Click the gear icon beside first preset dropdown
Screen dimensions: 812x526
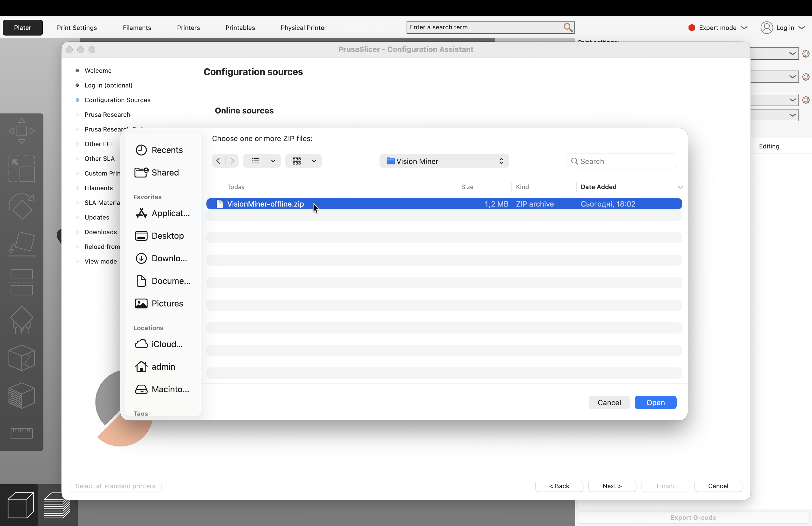(806, 54)
